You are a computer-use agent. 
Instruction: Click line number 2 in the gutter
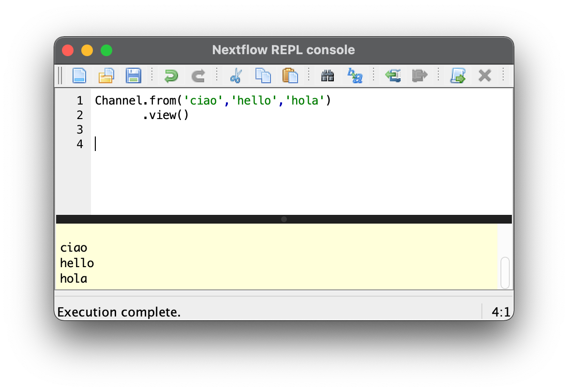click(x=80, y=115)
